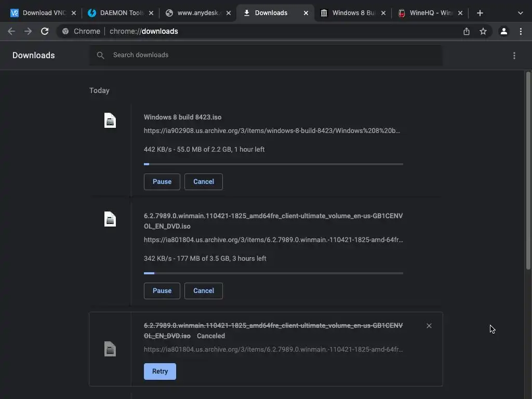Pause the Windows 8 build 8423 download
The image size is (532, 399).
[162, 181]
